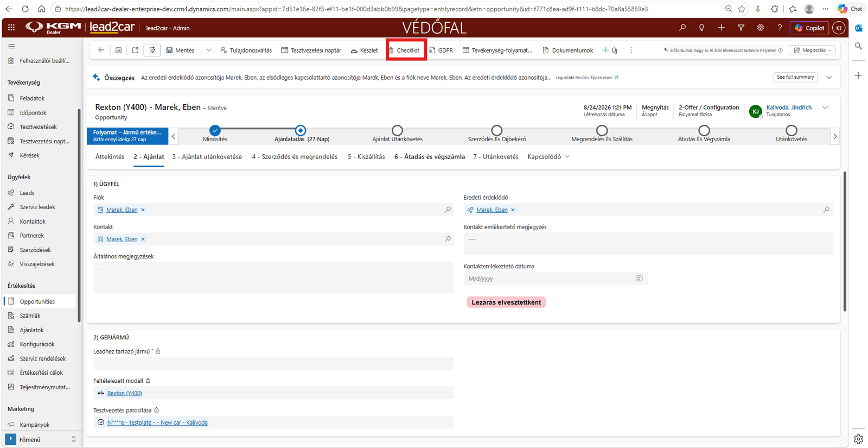Select the Átadás És Végszámla stage
The image size is (868, 448).
704,130
